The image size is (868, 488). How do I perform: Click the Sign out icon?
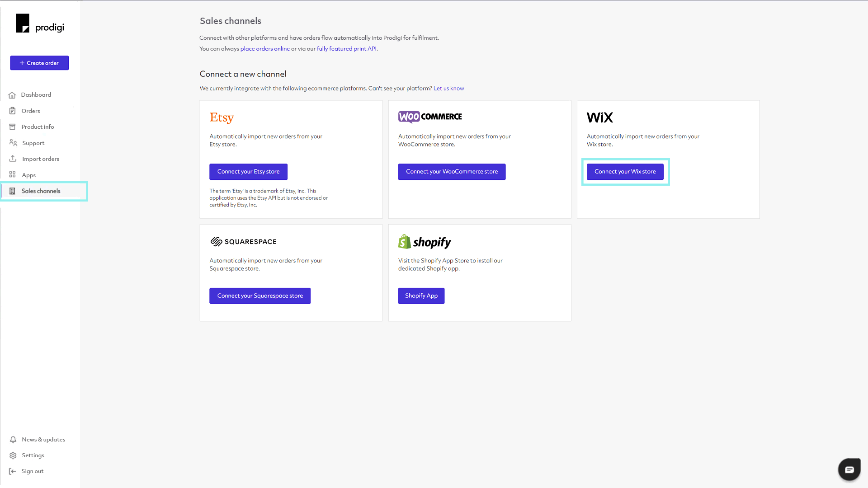coord(12,471)
